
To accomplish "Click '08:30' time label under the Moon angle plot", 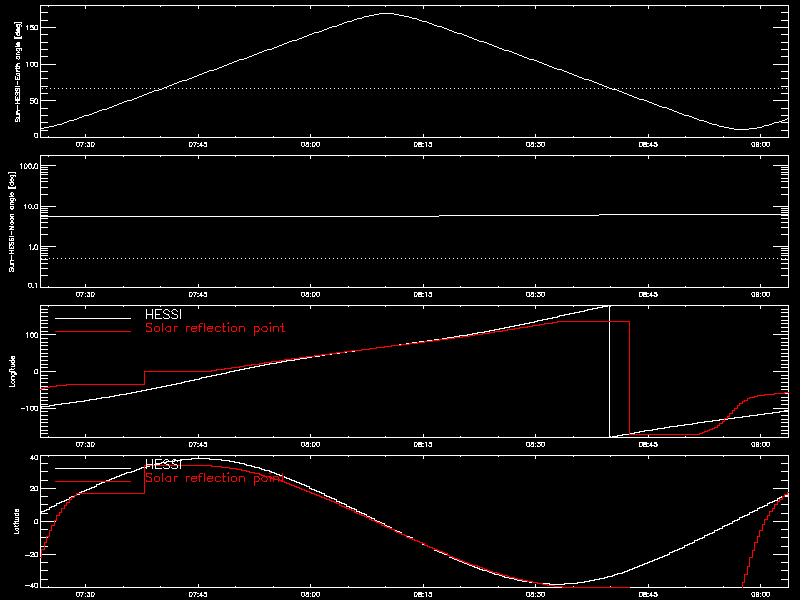I will click(x=535, y=294).
